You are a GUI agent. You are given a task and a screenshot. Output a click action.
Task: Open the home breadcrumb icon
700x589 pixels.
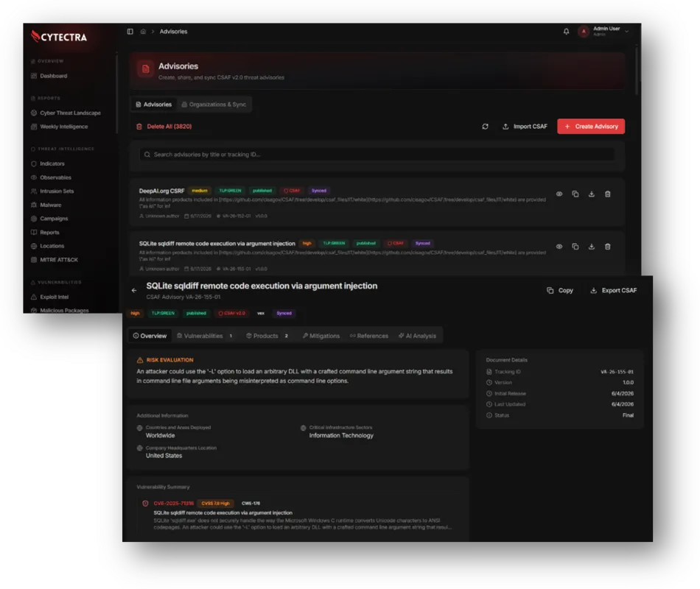point(143,31)
